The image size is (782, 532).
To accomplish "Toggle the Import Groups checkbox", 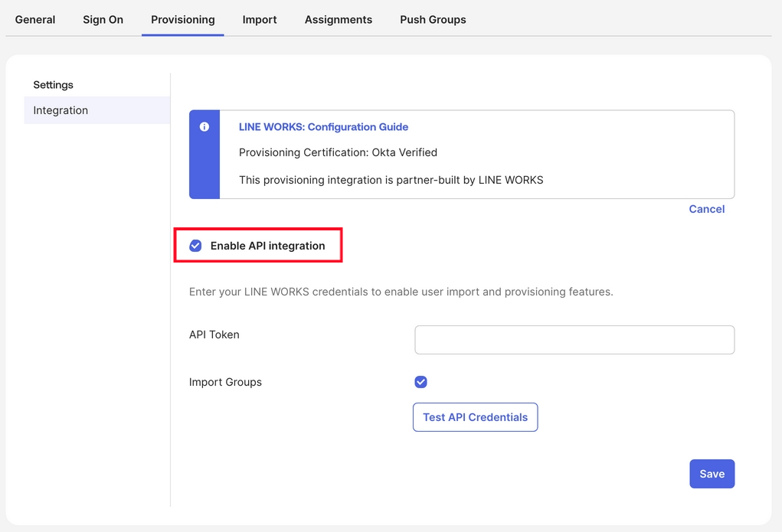I will click(420, 382).
